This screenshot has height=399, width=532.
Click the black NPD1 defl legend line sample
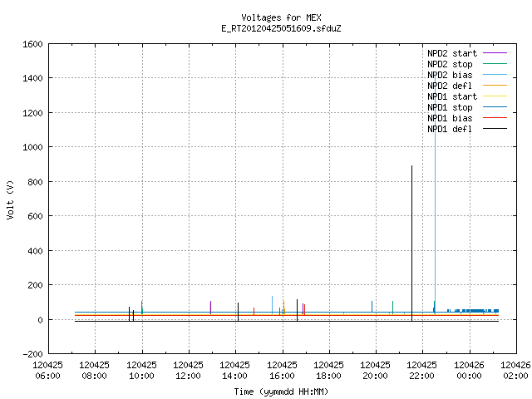click(x=495, y=129)
